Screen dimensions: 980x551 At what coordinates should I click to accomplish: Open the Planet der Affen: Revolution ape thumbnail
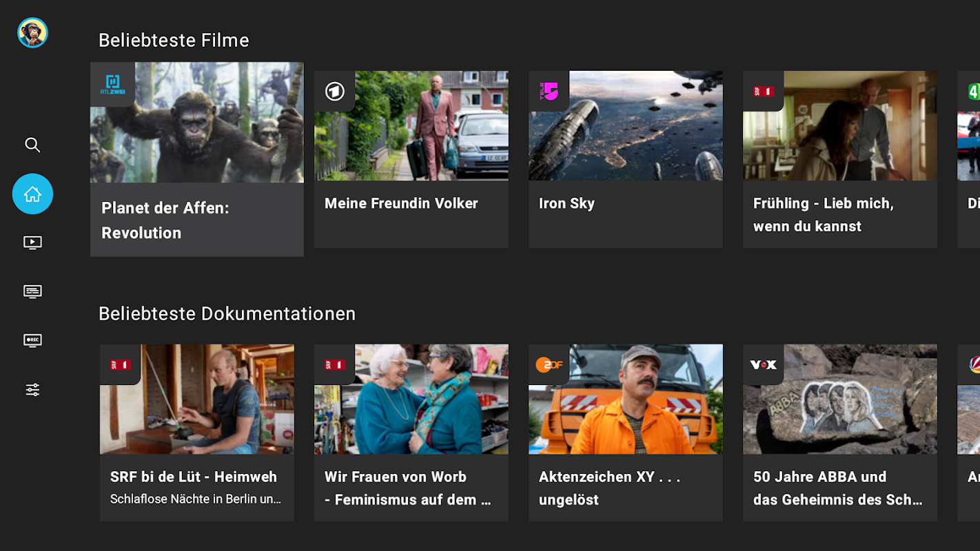pos(197,123)
